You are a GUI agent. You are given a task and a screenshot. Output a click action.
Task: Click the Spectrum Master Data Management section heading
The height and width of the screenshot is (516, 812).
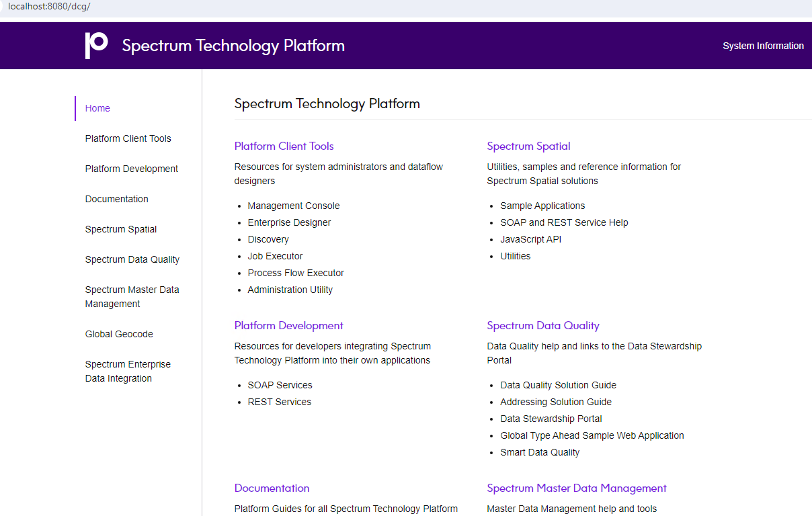[x=576, y=488]
